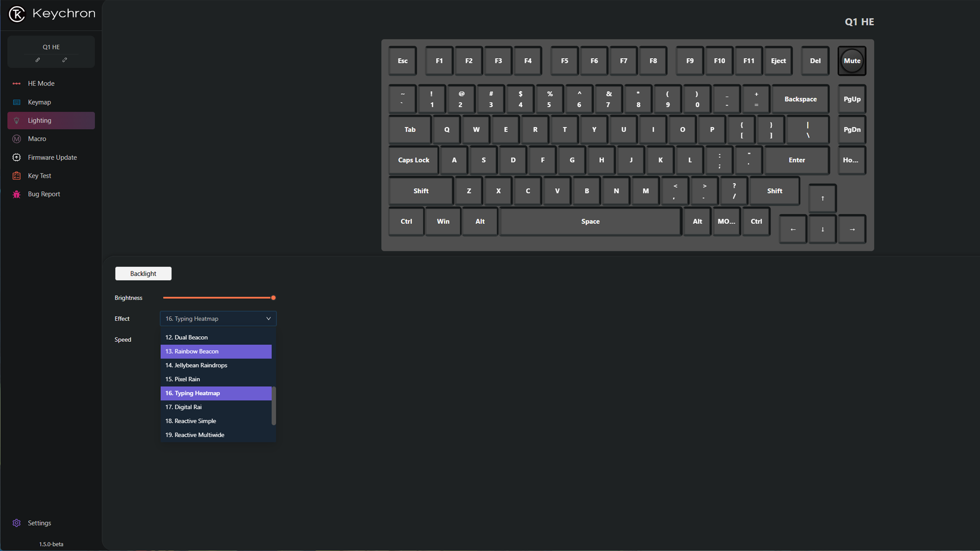The image size is (980, 551).
Task: Collapse the Effect dropdown via its chevron
Action: 268,319
